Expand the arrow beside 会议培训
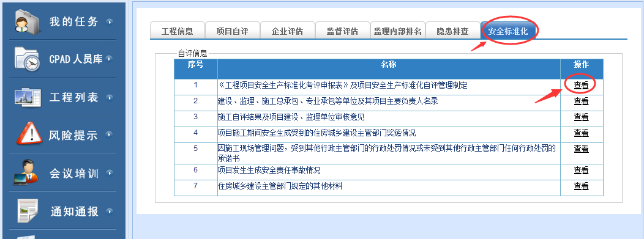Screen dimensions: 644x239 tap(109, 172)
